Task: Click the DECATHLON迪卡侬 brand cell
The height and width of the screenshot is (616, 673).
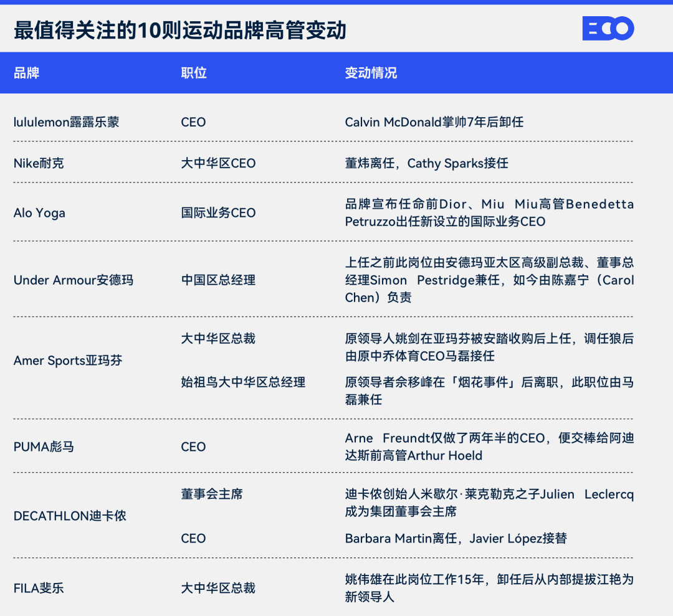Action: point(70,516)
